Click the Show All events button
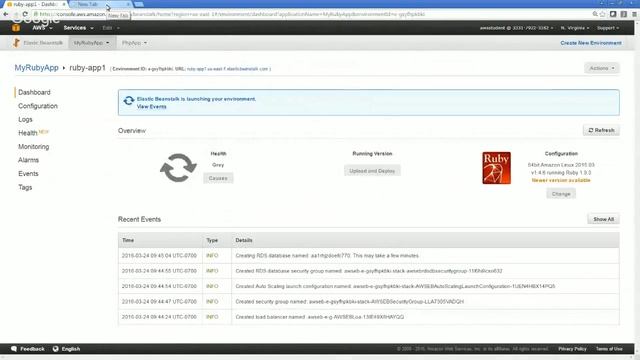Viewport: 640px width, 360px height. [603, 219]
